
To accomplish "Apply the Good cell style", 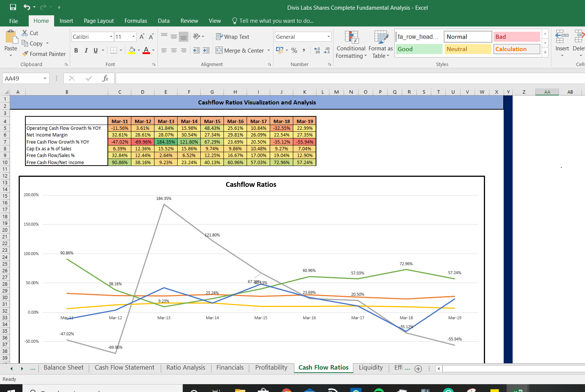I will [419, 49].
